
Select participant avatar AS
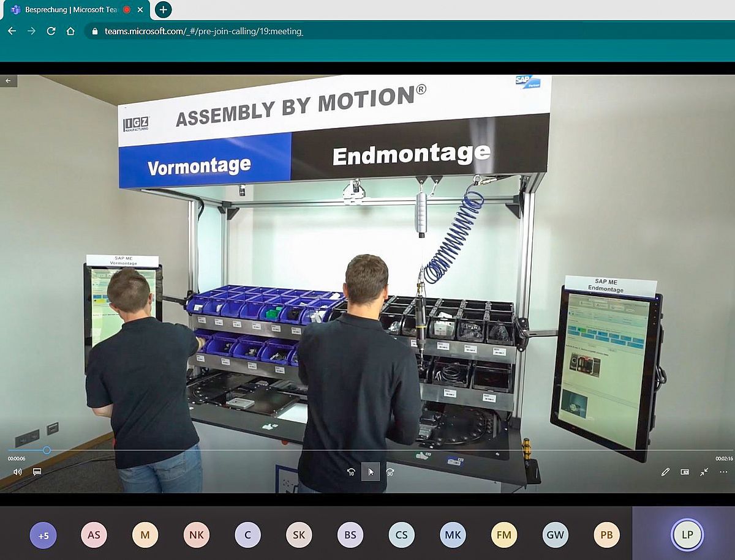[x=94, y=536]
